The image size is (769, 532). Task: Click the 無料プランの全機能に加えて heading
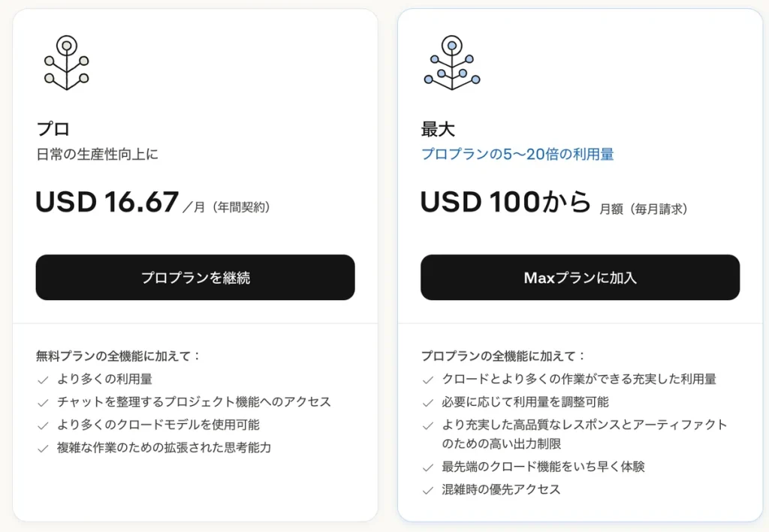click(x=118, y=356)
